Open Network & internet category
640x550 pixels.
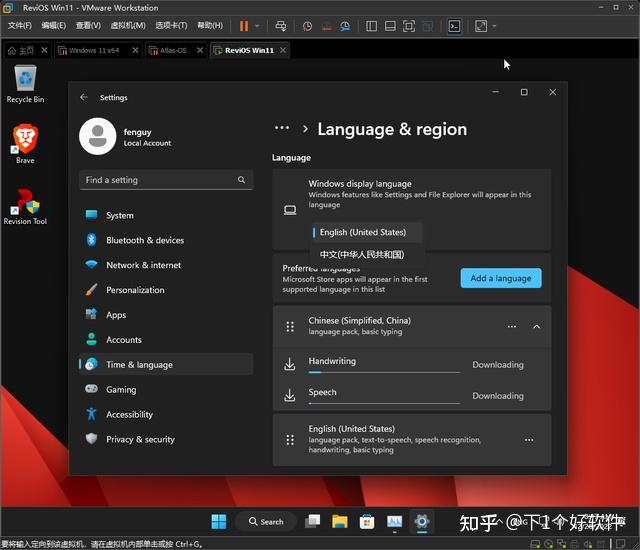click(166, 265)
